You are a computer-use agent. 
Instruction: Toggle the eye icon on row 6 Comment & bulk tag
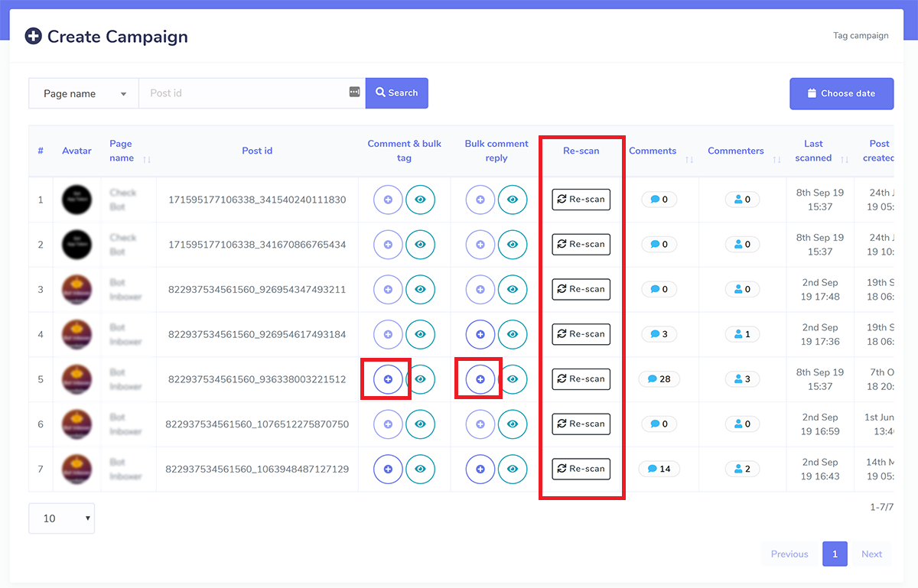pos(421,424)
